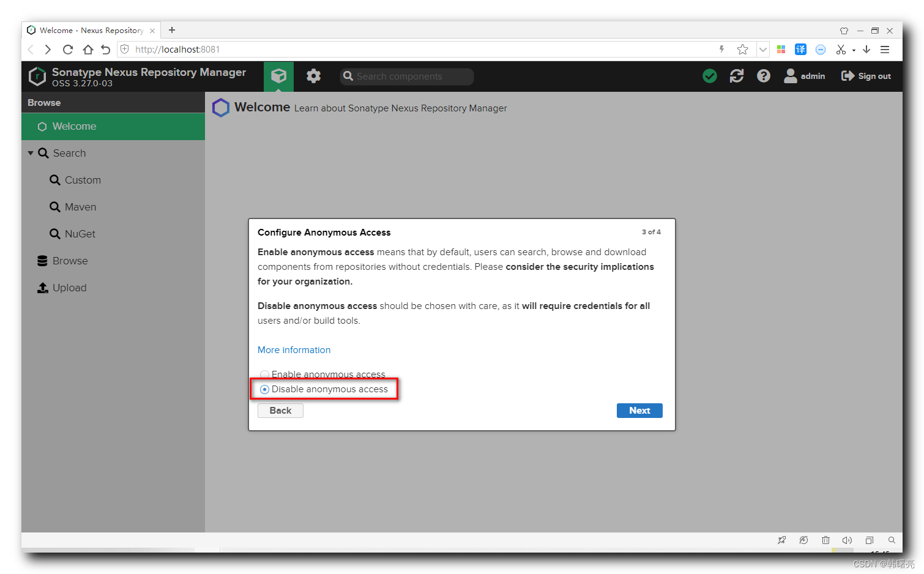
Task: Collapse the Search tree node arrow
Action: click(31, 153)
